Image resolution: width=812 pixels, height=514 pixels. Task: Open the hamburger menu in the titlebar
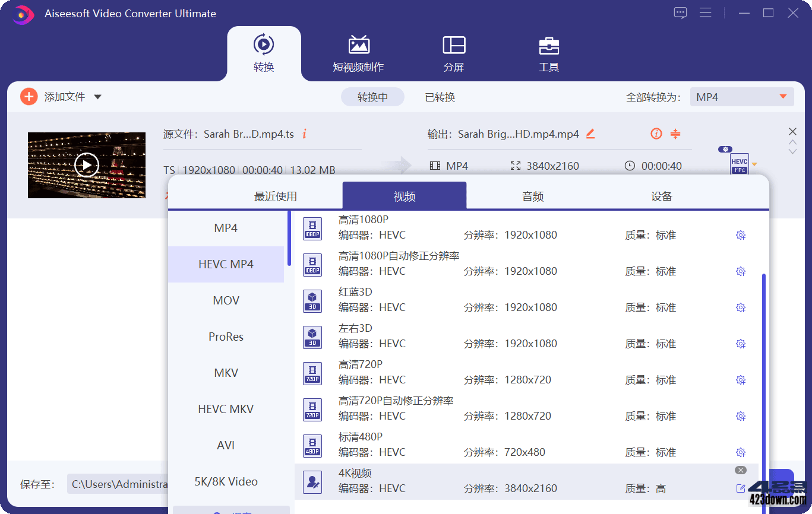click(x=705, y=12)
